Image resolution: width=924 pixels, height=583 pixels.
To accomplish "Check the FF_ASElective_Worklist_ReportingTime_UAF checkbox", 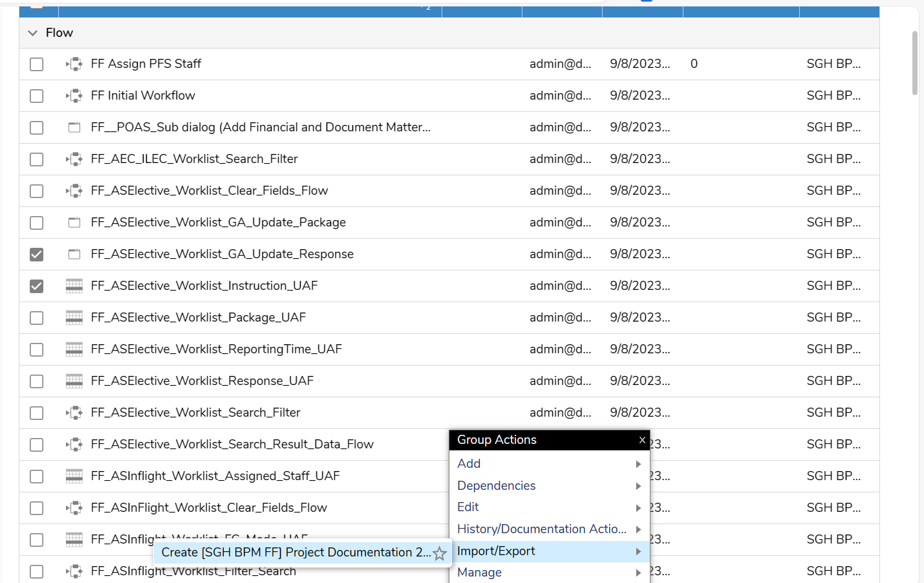I will click(37, 349).
